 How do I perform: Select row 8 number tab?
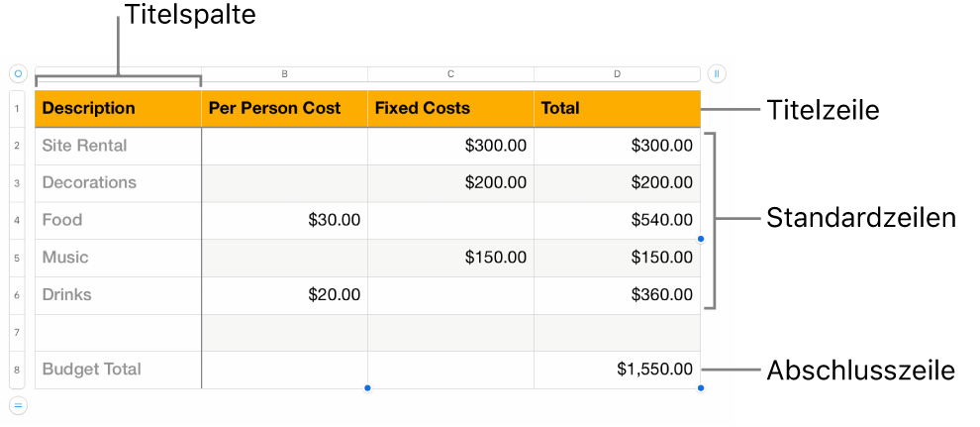(x=18, y=370)
